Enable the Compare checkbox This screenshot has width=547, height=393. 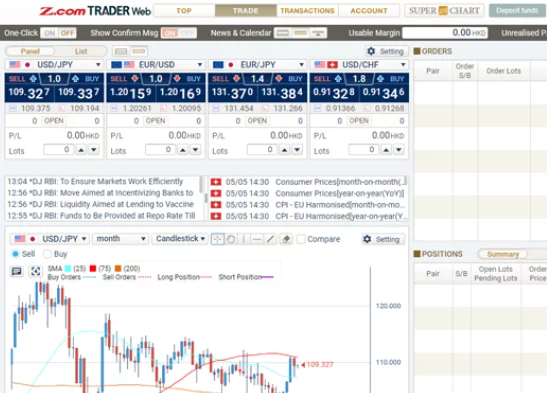click(x=301, y=239)
